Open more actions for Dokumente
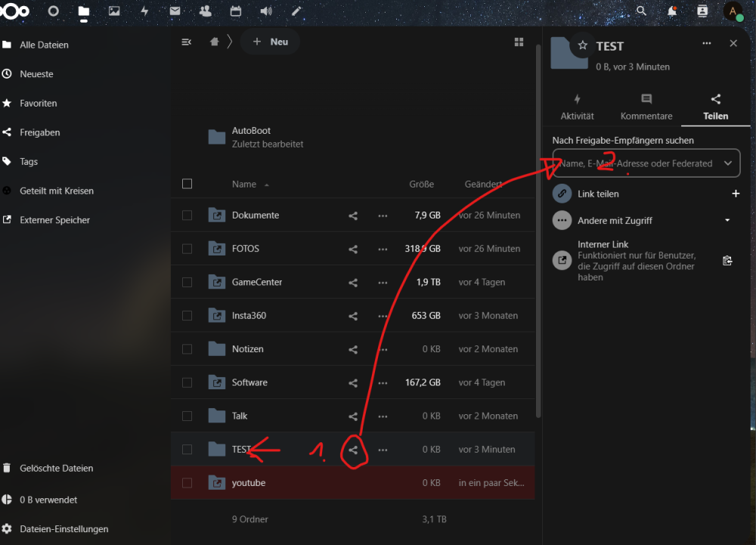The height and width of the screenshot is (545, 756). [383, 215]
